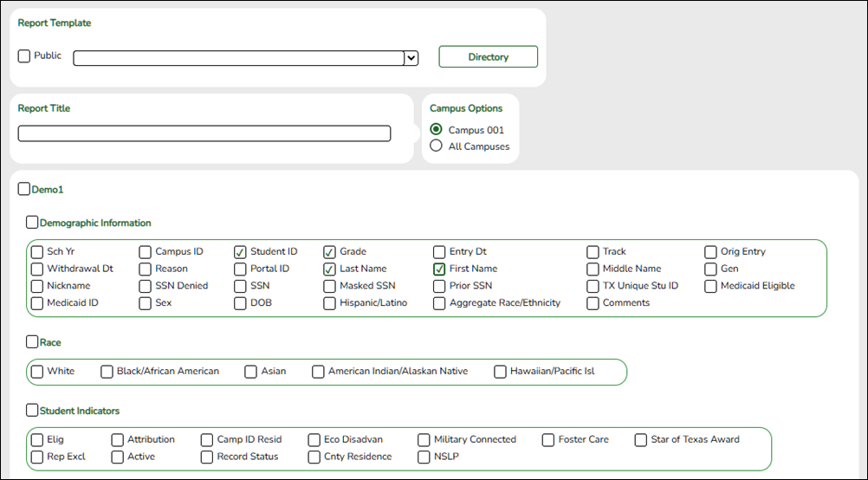Image resolution: width=868 pixels, height=480 pixels.
Task: Check the Track checkbox
Action: click(x=593, y=252)
